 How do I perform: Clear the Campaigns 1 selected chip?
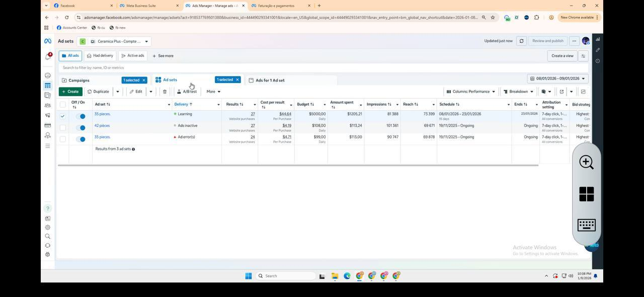(x=143, y=80)
